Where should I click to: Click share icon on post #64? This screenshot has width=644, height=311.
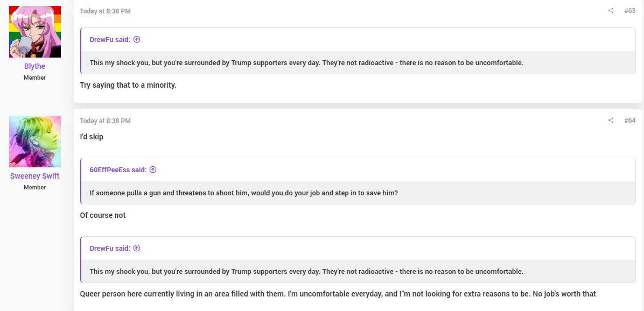click(x=611, y=120)
